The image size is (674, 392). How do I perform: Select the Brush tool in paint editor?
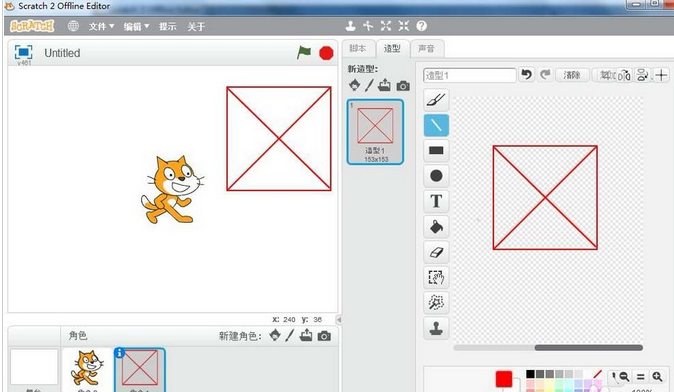tap(436, 100)
